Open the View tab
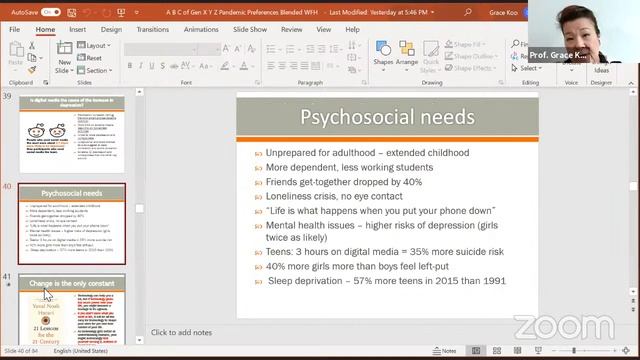The width and height of the screenshot is (640, 360). (324, 29)
